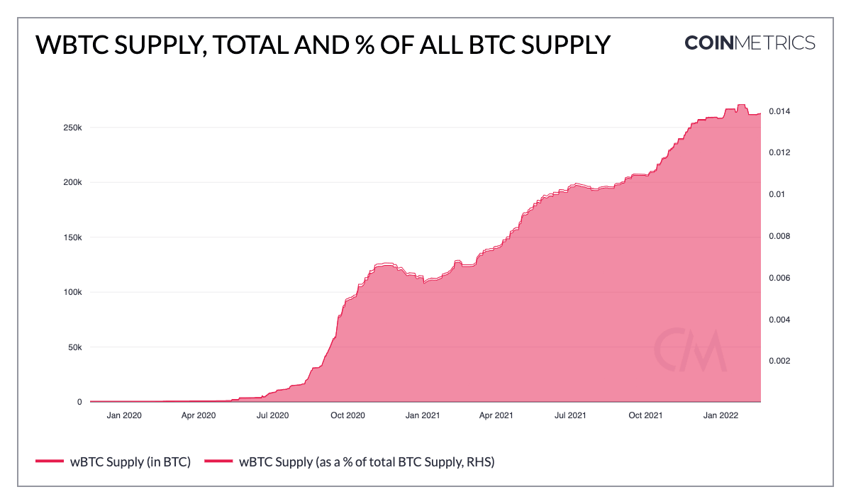Click the 0.014 right axis label

click(779, 112)
